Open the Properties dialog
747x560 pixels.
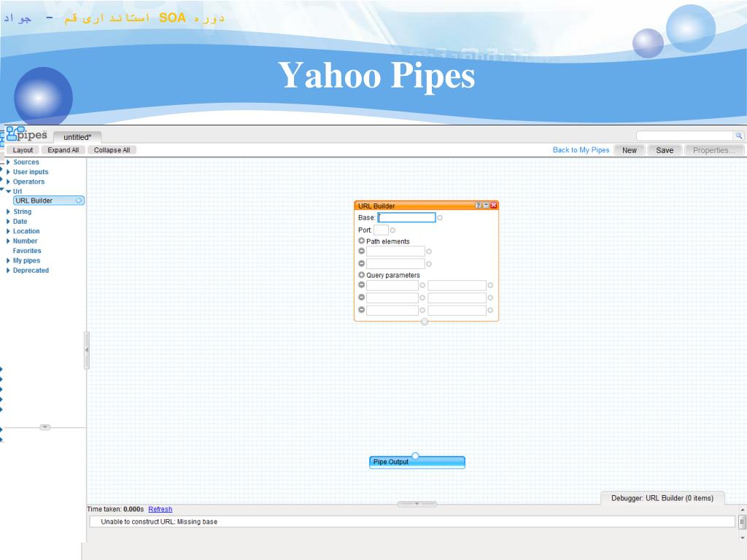pyautogui.click(x=715, y=150)
